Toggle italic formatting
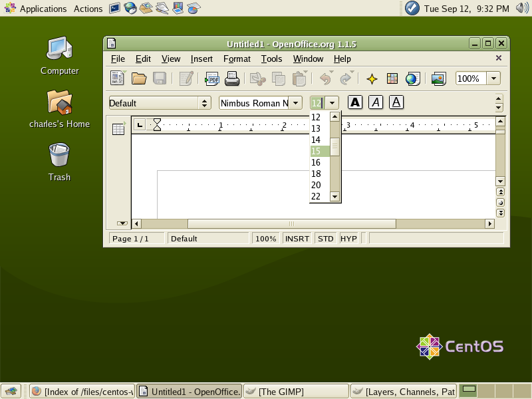The width and height of the screenshot is (532, 399). (x=377, y=102)
